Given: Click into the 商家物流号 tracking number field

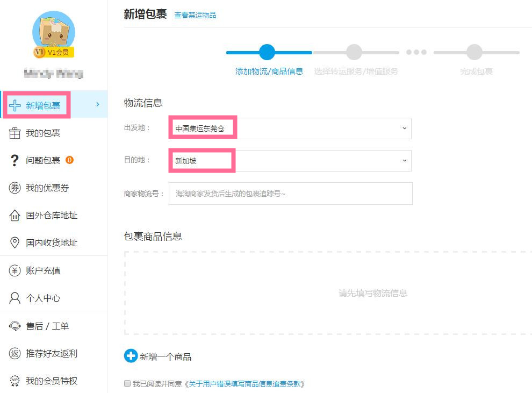Looking at the screenshot, I should coord(290,194).
